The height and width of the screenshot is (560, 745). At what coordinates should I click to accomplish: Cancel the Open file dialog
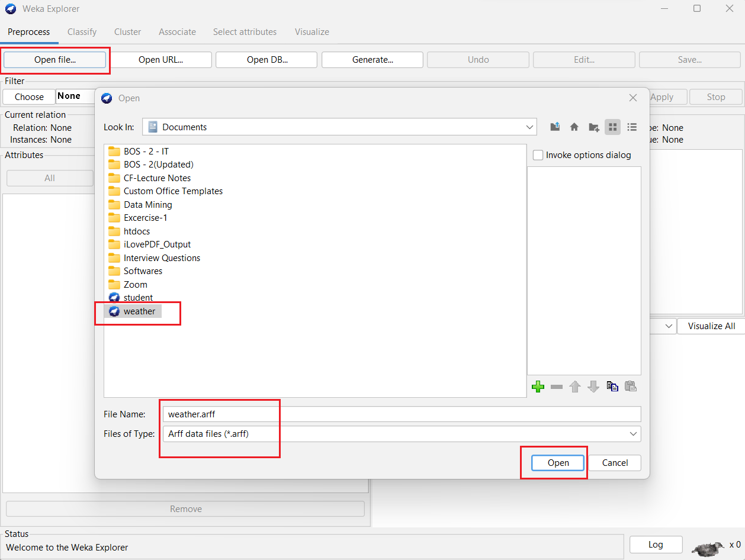click(x=615, y=463)
